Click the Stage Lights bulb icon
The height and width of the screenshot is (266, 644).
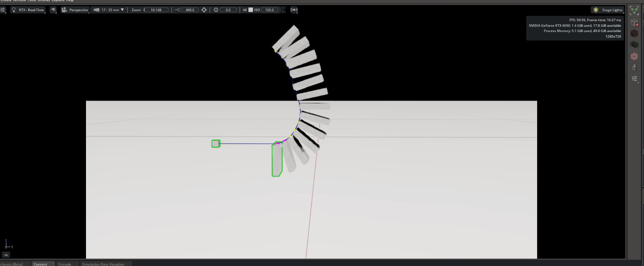pyautogui.click(x=596, y=10)
